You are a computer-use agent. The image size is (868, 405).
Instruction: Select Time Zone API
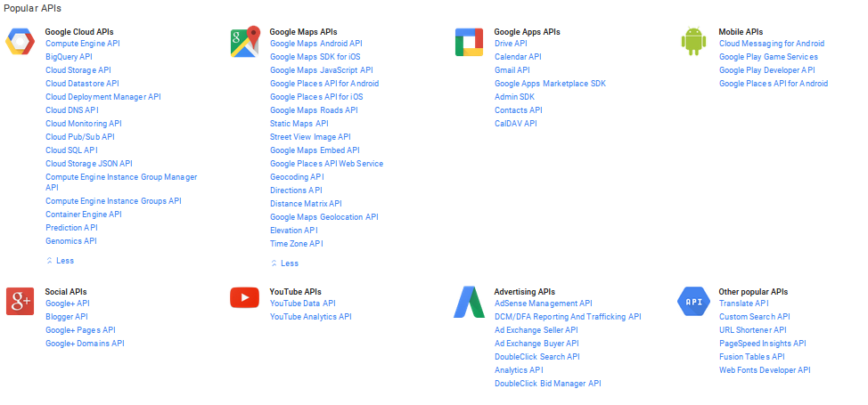coord(297,243)
